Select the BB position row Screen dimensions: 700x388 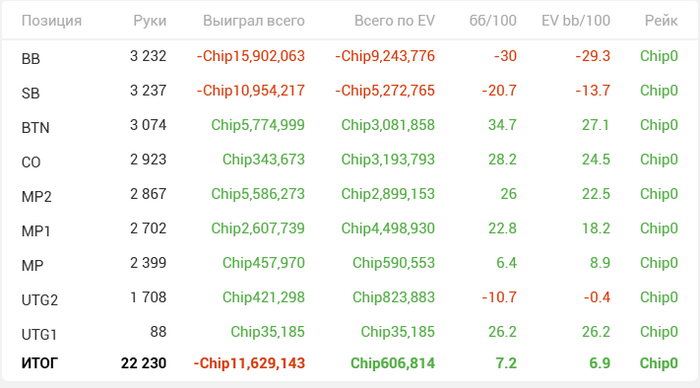(x=350, y=57)
